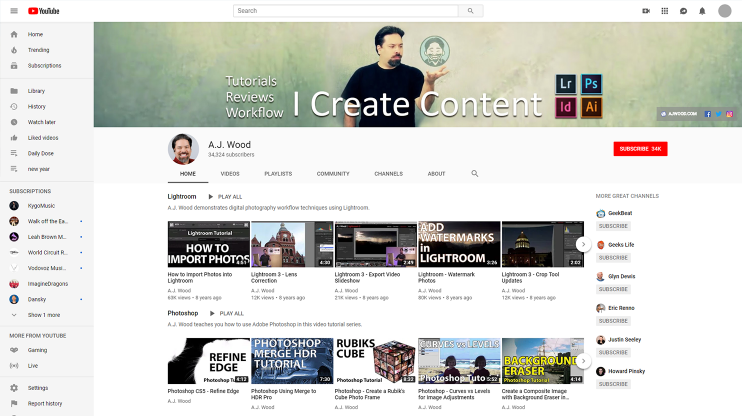Open the account avatar menu

click(x=724, y=11)
